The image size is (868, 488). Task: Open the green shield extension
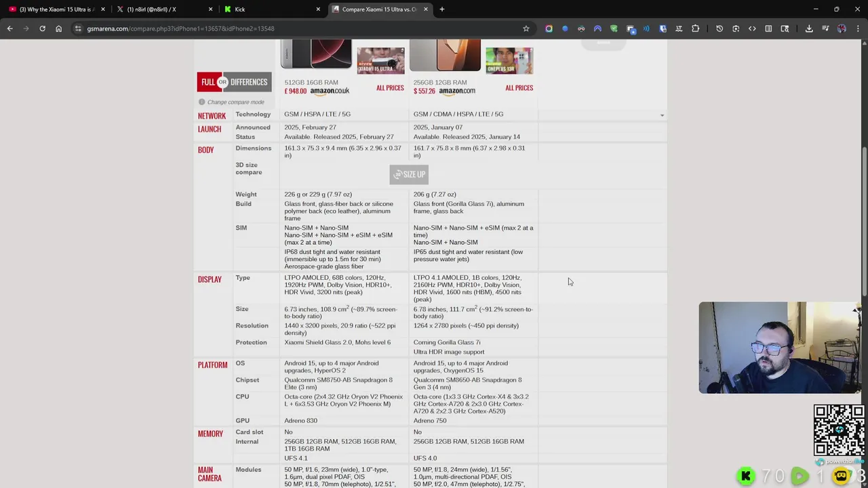click(614, 28)
